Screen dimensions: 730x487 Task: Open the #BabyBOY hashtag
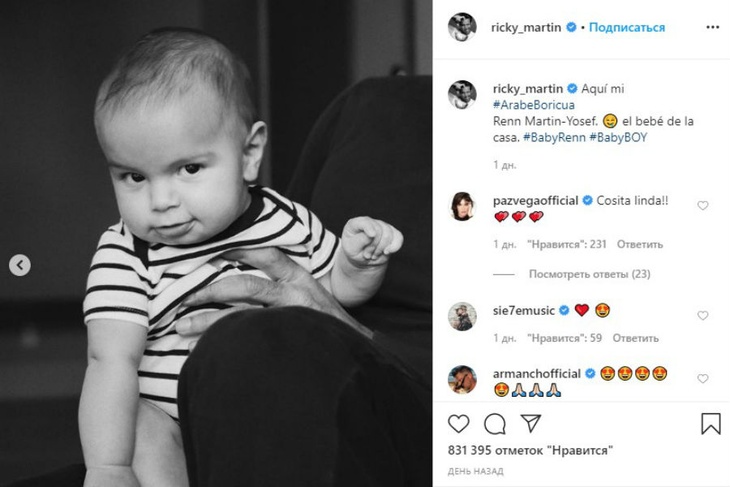tap(618, 137)
